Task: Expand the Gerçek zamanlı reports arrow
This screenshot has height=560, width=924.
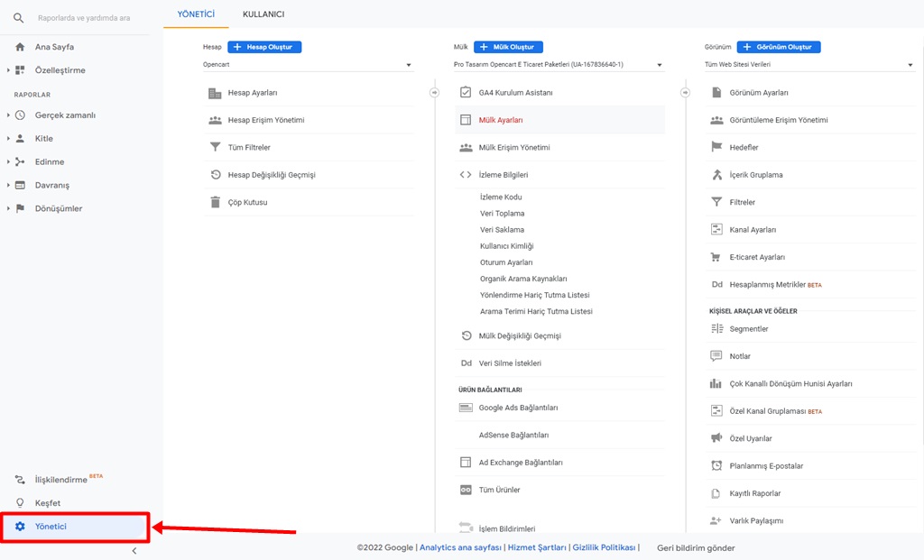Action: tap(7, 115)
